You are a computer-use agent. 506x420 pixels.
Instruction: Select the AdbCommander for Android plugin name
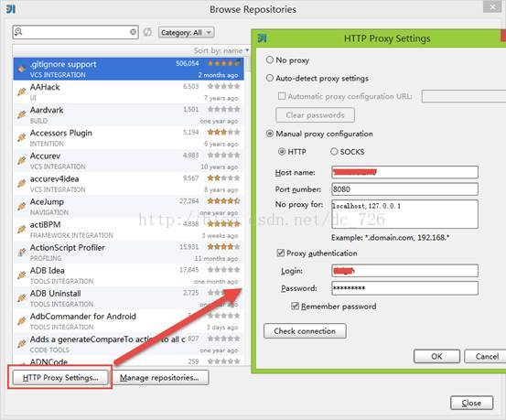pyautogui.click(x=83, y=317)
